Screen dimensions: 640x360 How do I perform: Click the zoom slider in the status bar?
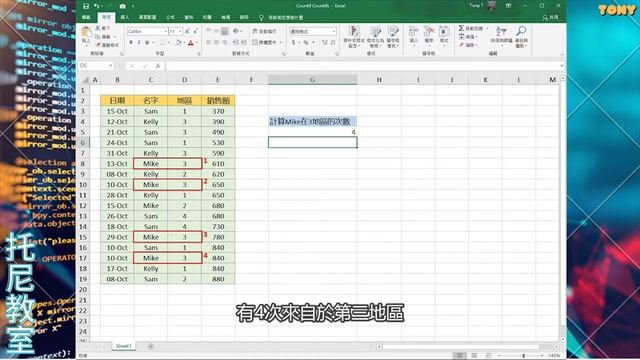tap(523, 356)
